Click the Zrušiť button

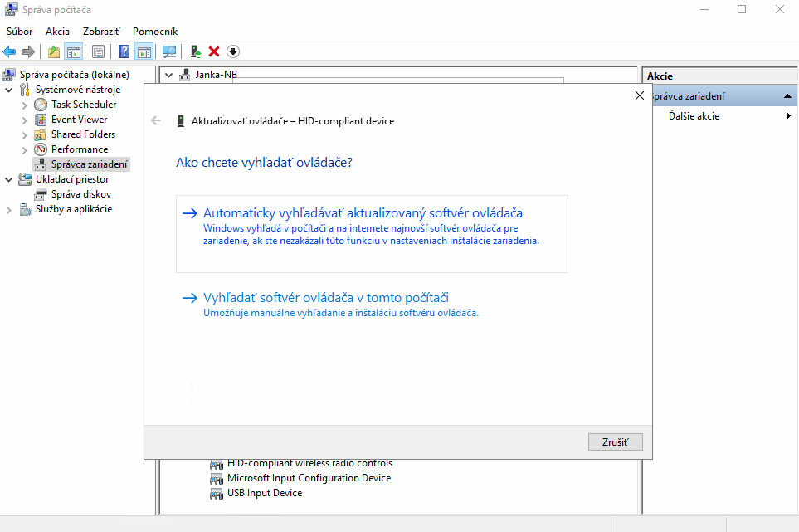(615, 442)
